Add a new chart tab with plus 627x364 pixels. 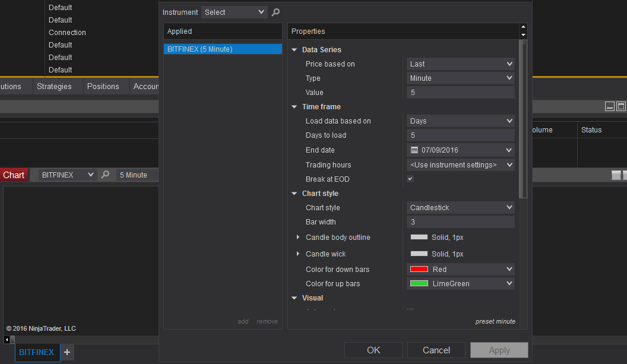(x=67, y=352)
